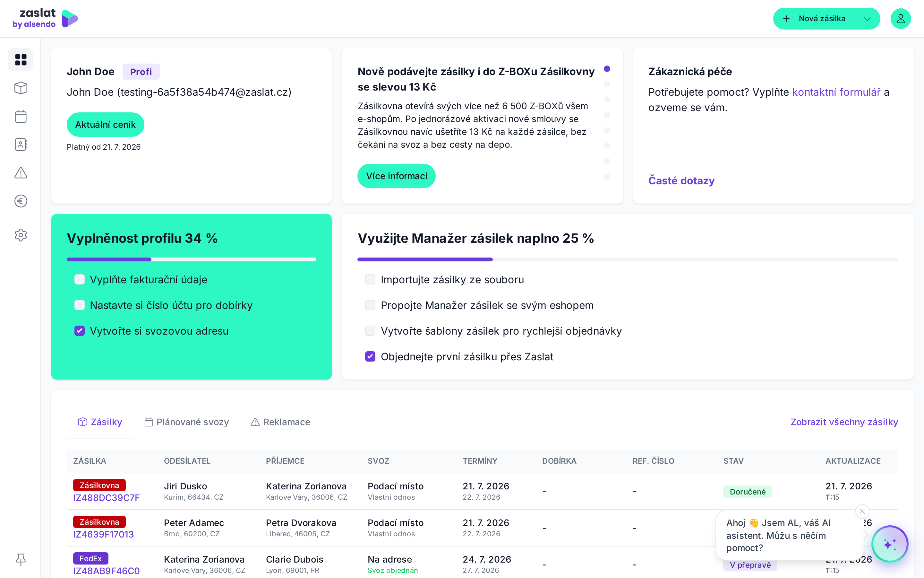The image size is (924, 578).
Task: Click the ZÁSILKA column header
Action: pos(90,461)
